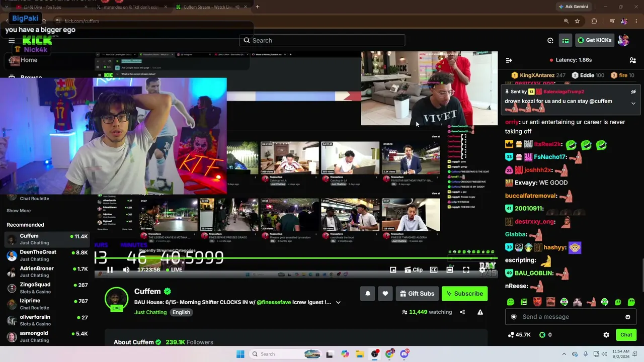
Task: Send message with the green Chat button
Action: click(x=626, y=335)
